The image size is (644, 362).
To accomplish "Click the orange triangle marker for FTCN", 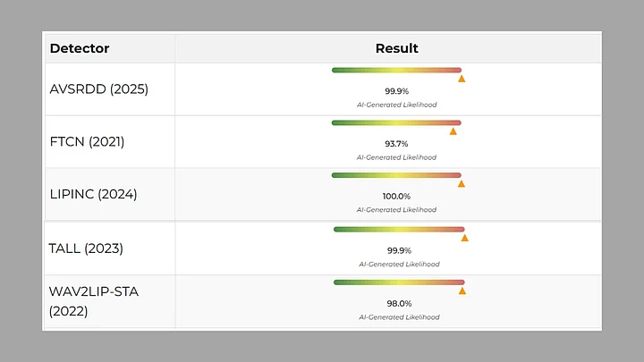I will (453, 131).
